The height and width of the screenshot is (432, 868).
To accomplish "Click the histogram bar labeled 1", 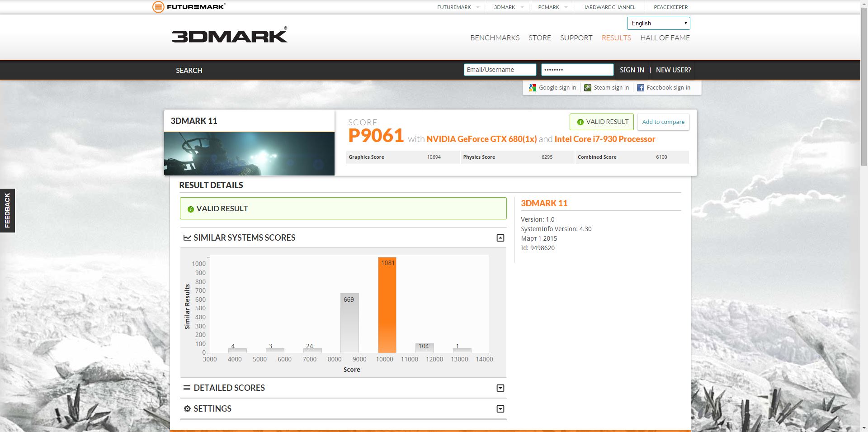I will (x=462, y=351).
